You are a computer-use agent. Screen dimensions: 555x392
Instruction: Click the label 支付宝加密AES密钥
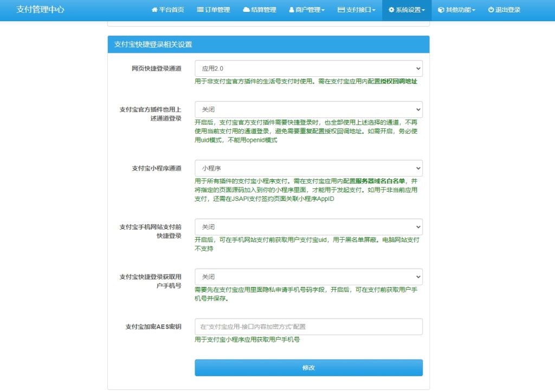153,326
